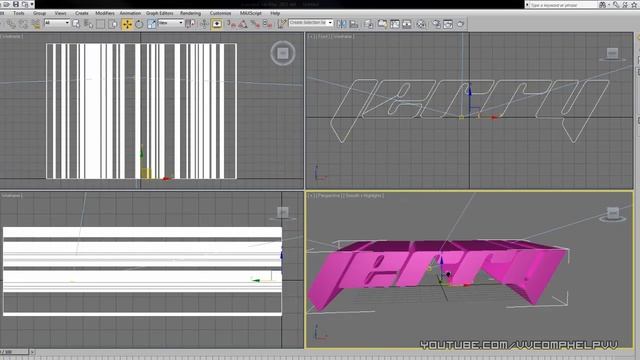Open the Manage Layers dialog
Viewport: 640px width, 360px height.
pyautogui.click(x=369, y=24)
